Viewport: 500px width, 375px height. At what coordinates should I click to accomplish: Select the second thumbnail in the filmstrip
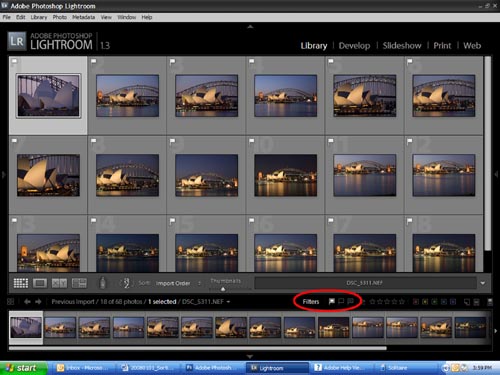(60, 328)
